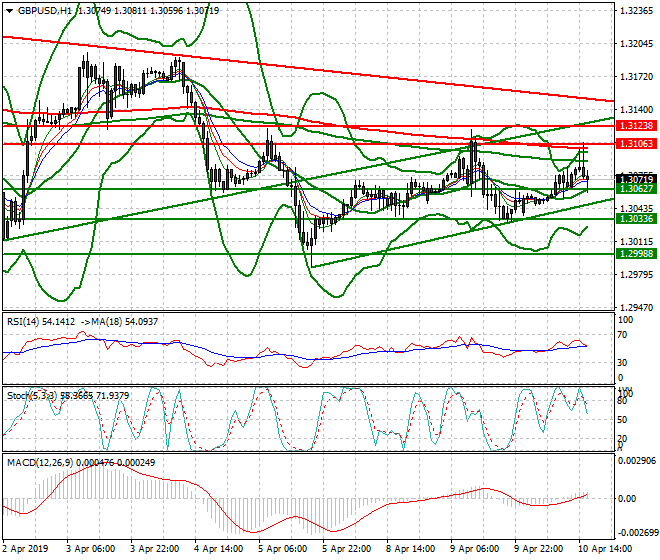The height and width of the screenshot is (560, 660).
Task: Click the 1.32045 price scale value
Action: tap(637, 44)
